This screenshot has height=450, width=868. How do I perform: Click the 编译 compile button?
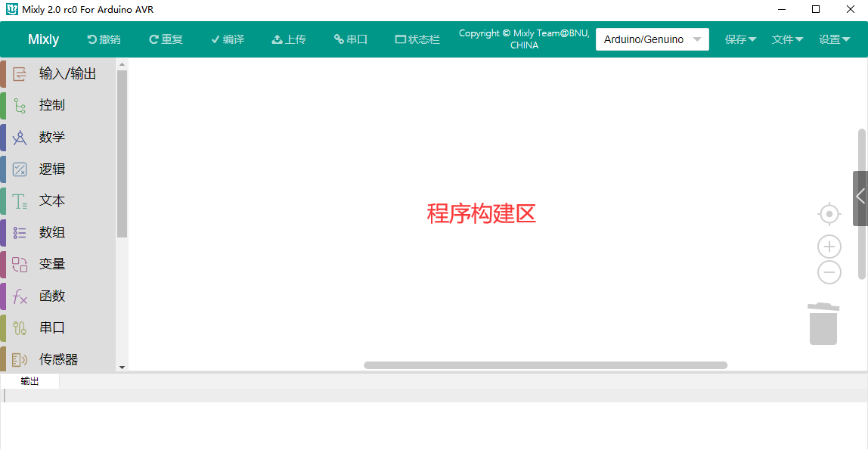[228, 39]
